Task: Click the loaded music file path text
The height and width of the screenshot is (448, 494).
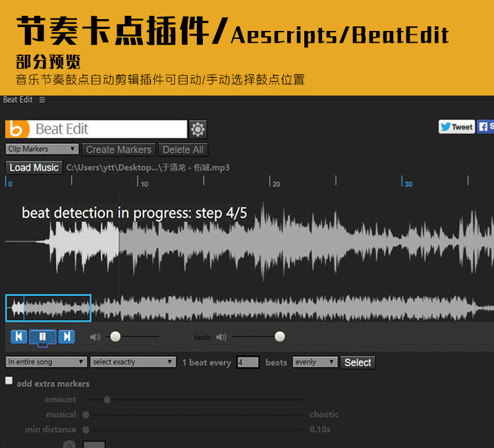Action: click(x=148, y=167)
